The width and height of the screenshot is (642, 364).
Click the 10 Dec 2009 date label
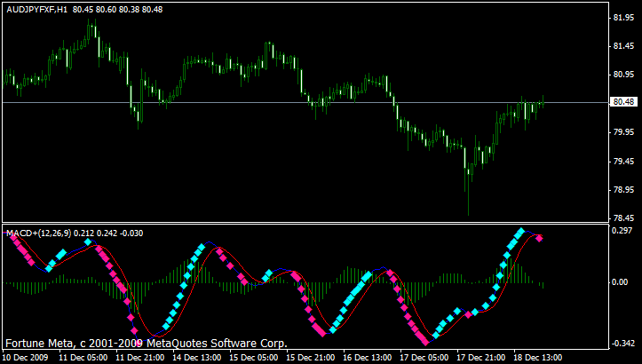pos(26,358)
